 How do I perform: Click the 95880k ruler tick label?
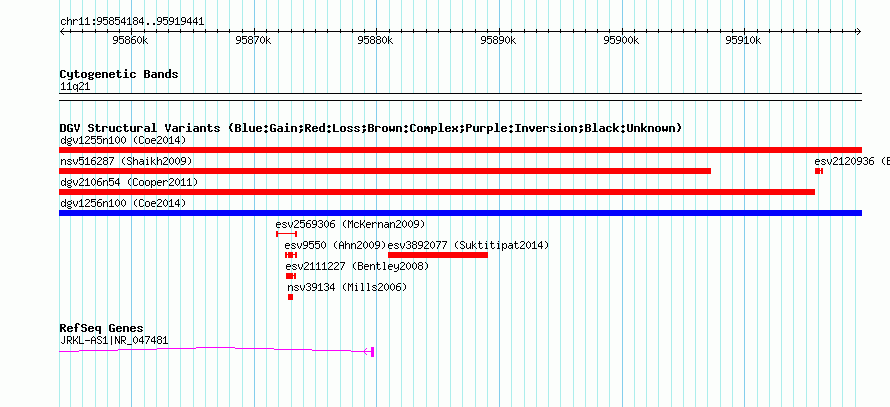[375, 40]
